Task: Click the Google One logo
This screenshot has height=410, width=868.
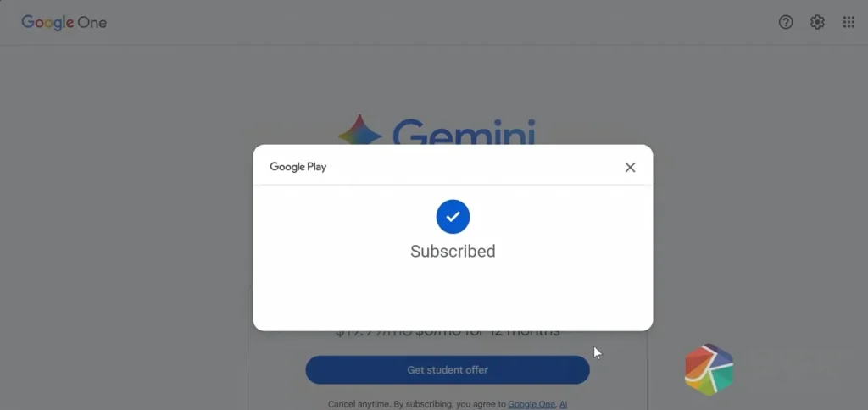Action: [x=64, y=23]
